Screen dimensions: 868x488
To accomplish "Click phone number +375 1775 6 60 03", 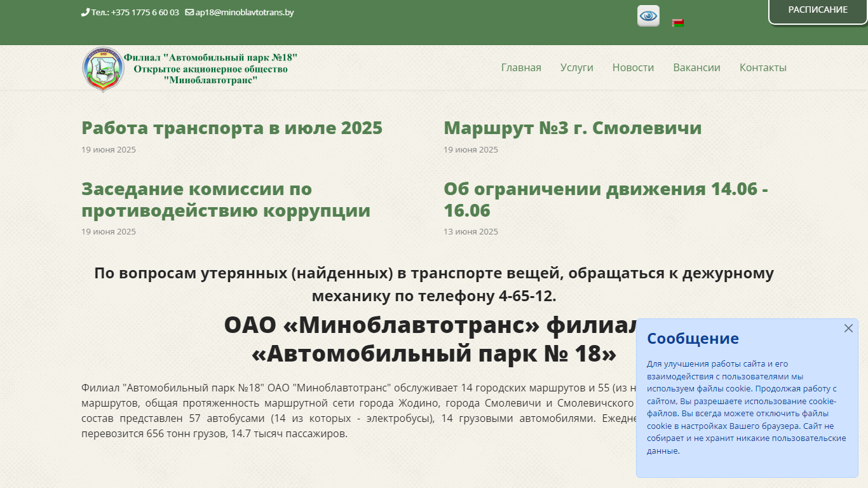I will (x=145, y=12).
